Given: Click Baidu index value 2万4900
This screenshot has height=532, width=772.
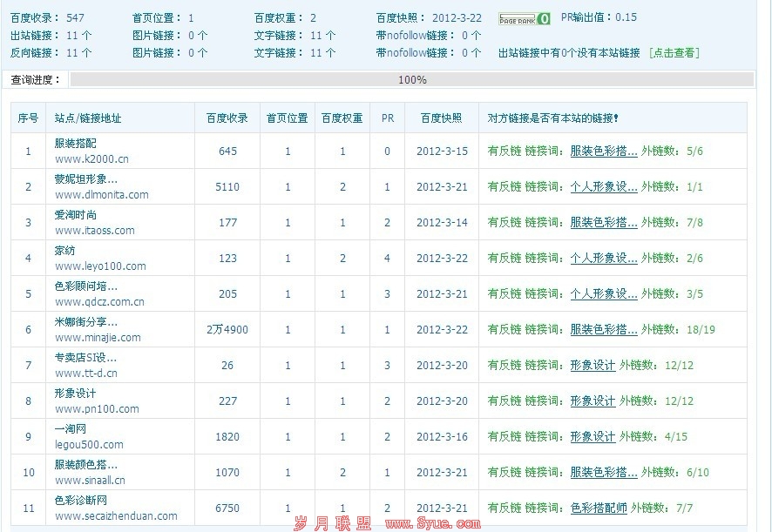Looking at the screenshot, I should (227, 330).
